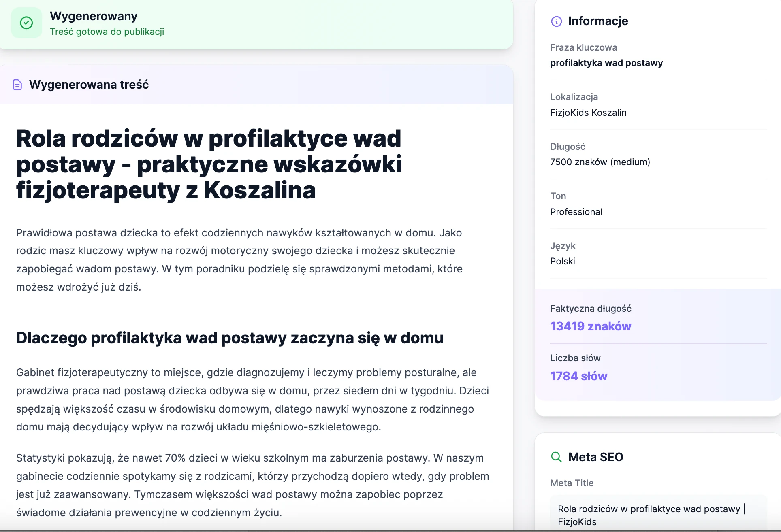The image size is (781, 532).
Task: Open the Professional tone option
Action: click(x=576, y=211)
